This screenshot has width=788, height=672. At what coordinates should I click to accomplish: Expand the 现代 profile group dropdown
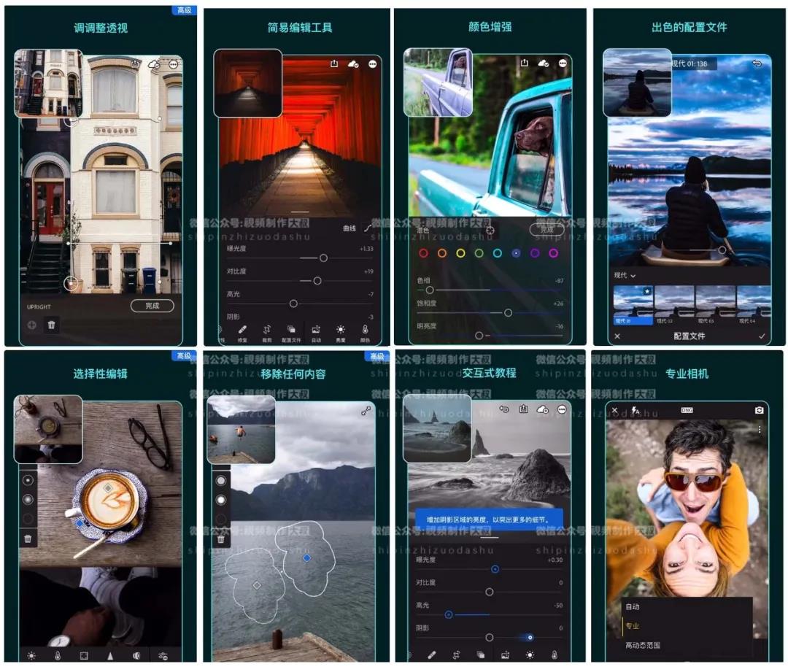coord(625,275)
